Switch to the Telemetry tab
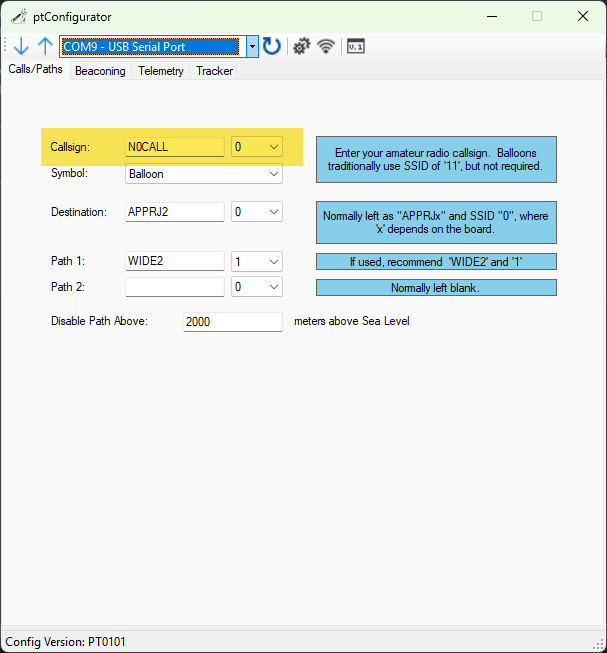Viewport: 607px width, 653px height. [x=161, y=71]
